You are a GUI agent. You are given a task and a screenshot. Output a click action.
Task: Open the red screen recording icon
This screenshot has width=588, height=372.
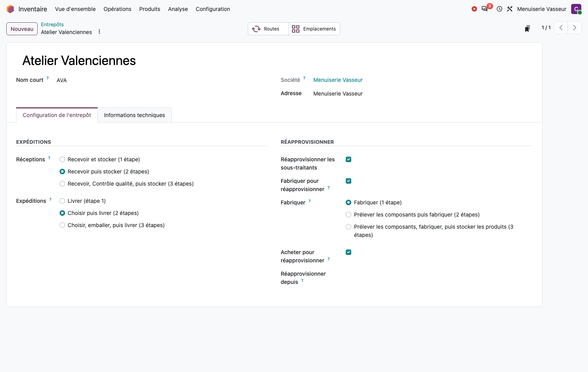click(x=474, y=9)
